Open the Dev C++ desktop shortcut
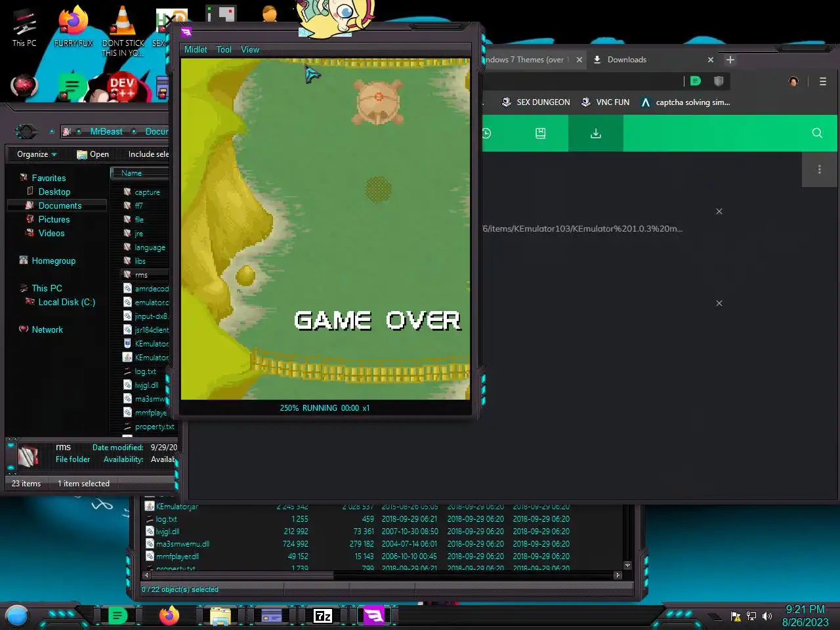This screenshot has height=630, width=840. (x=122, y=88)
